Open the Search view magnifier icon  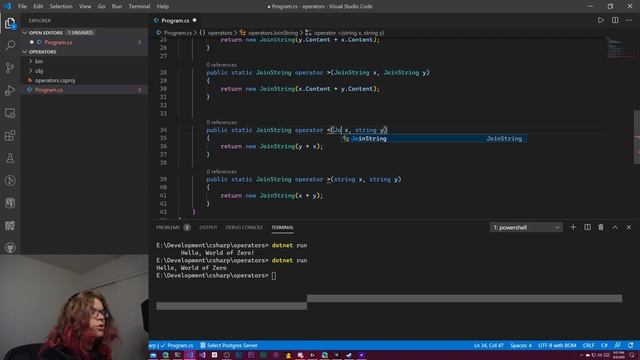(10, 45)
